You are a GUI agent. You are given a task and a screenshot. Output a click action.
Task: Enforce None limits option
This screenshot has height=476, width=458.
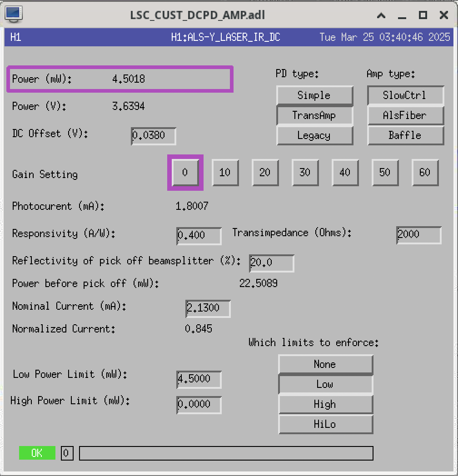[x=326, y=364]
